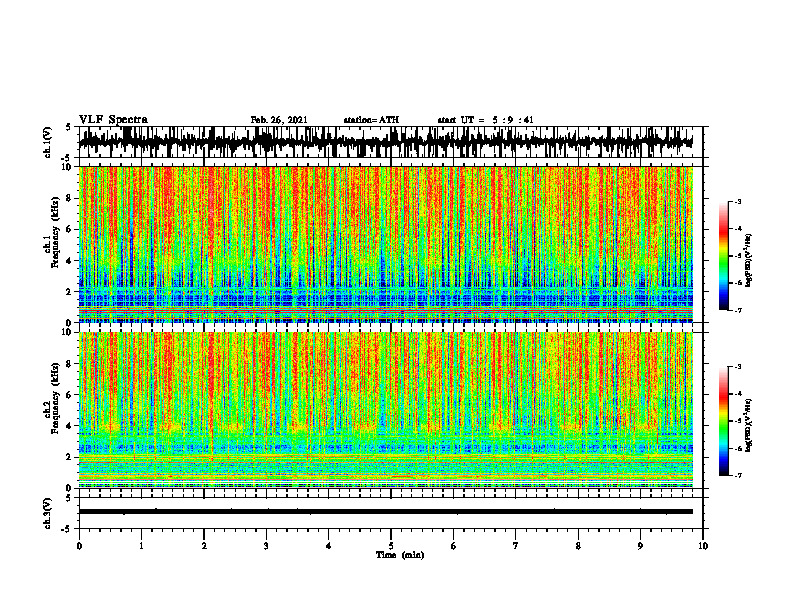Image resolution: width=792 pixels, height=612 pixels.
Task: Click the '10' kHz tick of ch.2 spectrogram
Action: [x=68, y=332]
